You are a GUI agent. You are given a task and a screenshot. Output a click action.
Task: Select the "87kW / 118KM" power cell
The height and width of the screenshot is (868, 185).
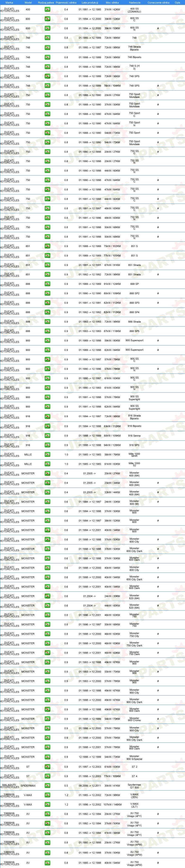pyautogui.click(x=112, y=331)
